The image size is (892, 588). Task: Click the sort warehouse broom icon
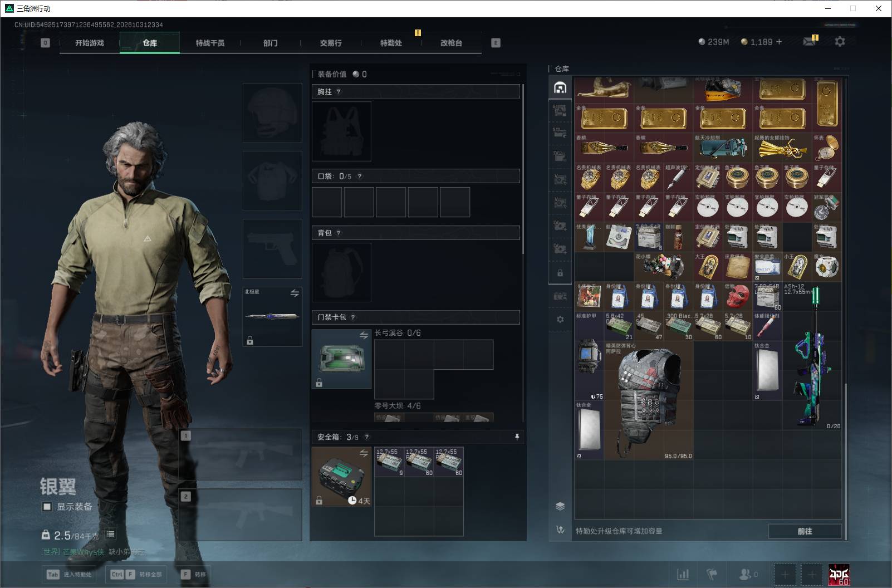560,530
